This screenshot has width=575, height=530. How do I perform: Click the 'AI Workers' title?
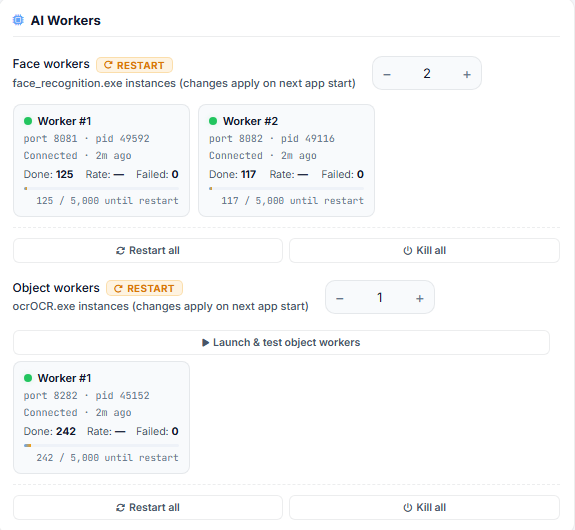click(x=66, y=21)
